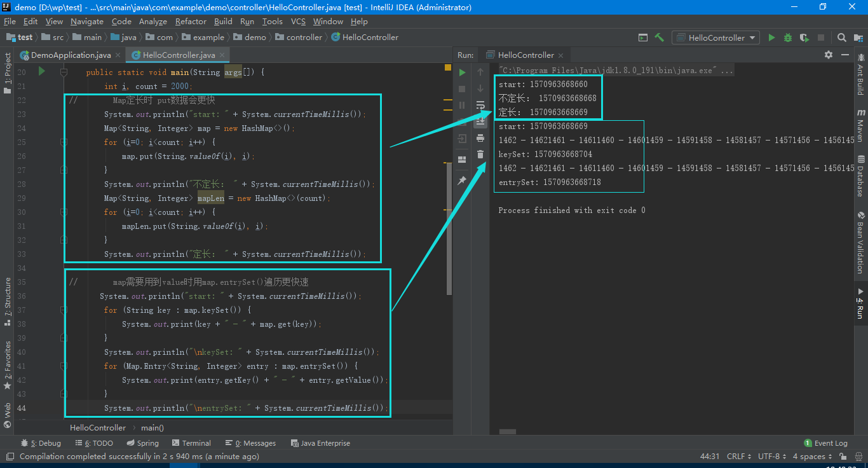Open the Terminal tool window
This screenshot has width=868, height=468.
[191, 443]
